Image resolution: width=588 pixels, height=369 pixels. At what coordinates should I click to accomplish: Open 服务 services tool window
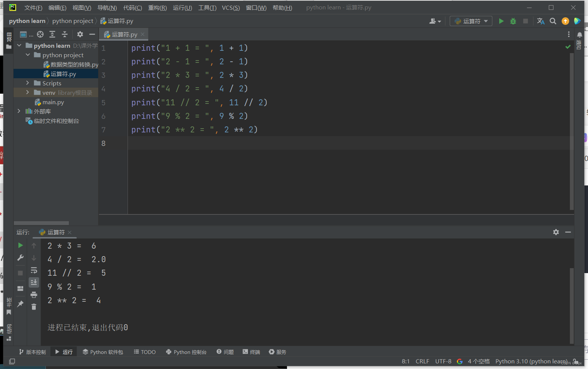pyautogui.click(x=278, y=352)
